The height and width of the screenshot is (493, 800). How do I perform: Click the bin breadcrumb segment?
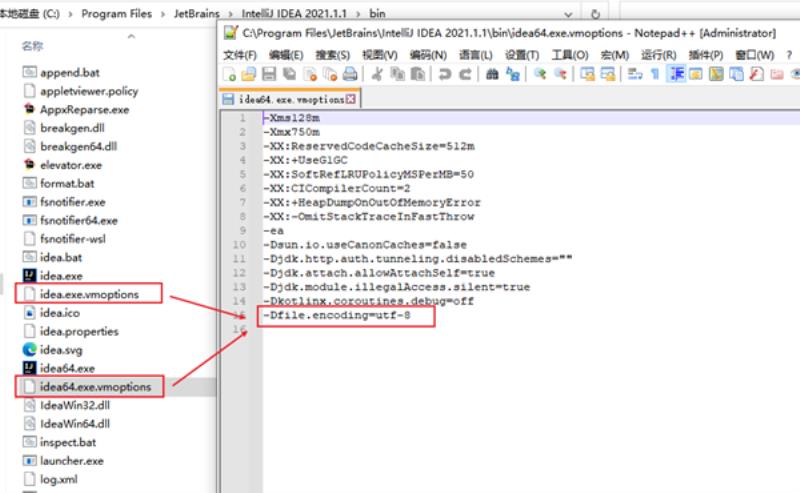377,14
